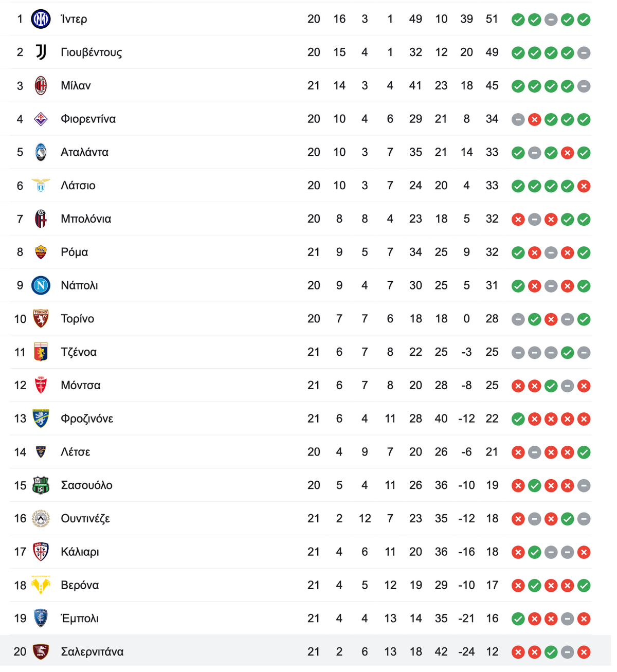617x672 pixels.
Task: Click the Inter team crest icon
Action: (41, 19)
